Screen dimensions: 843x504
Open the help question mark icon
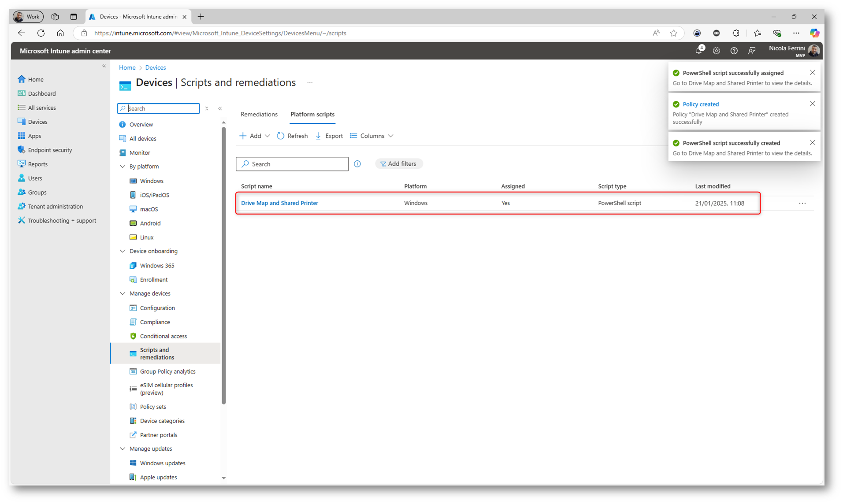coord(734,51)
